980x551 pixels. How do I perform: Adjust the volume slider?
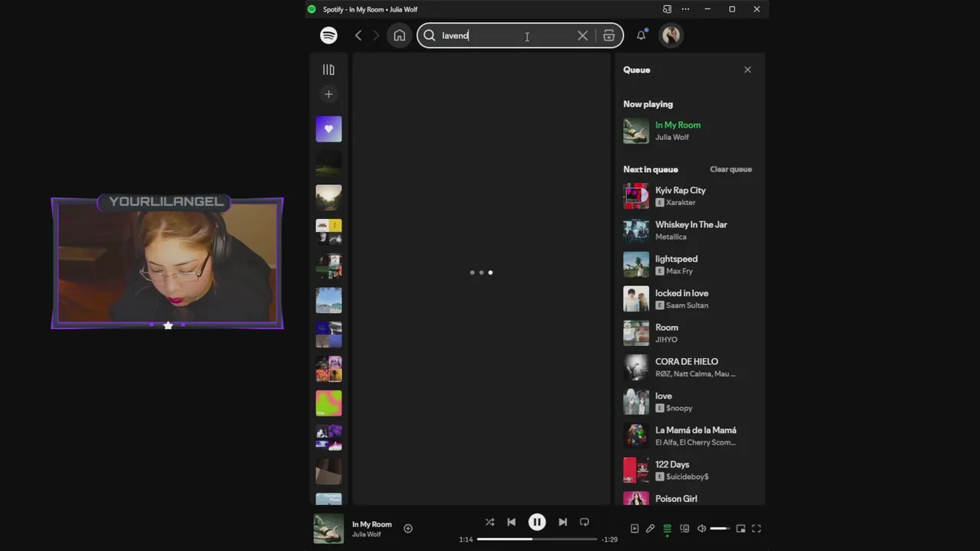coord(720,528)
